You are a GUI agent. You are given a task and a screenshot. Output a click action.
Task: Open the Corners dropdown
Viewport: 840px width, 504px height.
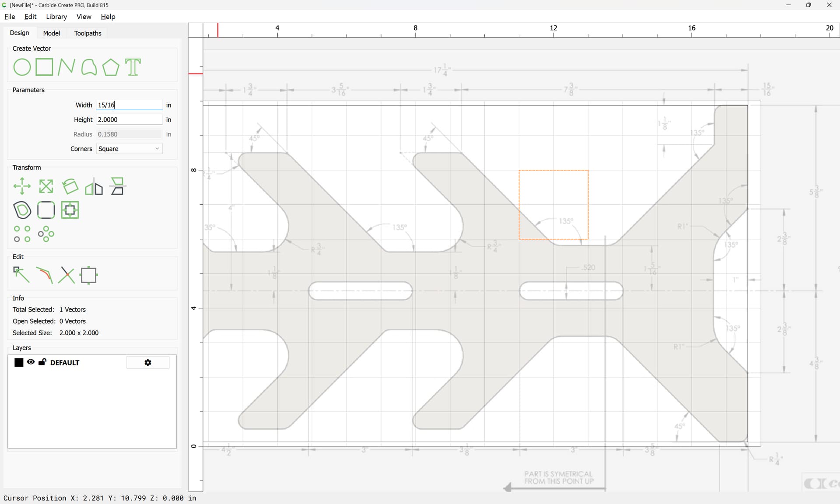coord(129,149)
